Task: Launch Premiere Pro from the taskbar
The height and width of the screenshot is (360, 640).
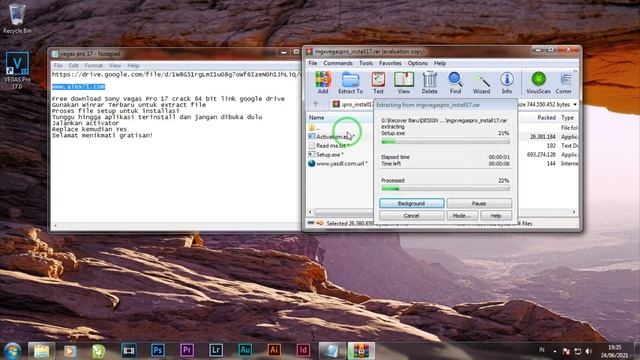Action: [187, 350]
